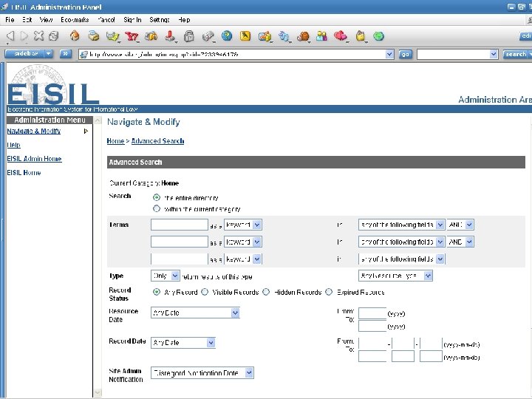This screenshot has width=532, height=399.
Task: Click the binoculars search icon
Action: [151, 36]
